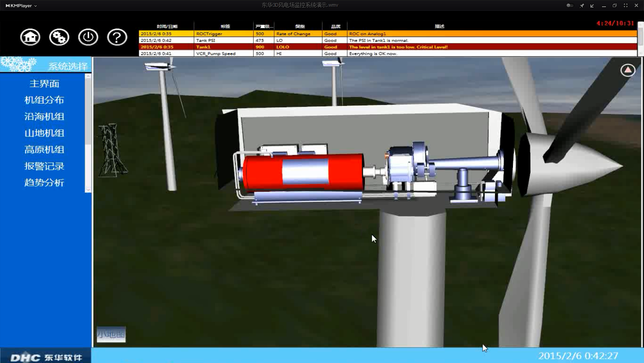The image size is (644, 363).
Task: Toggle the switch in KMPlayer title bar
Action: pyautogui.click(x=570, y=5)
